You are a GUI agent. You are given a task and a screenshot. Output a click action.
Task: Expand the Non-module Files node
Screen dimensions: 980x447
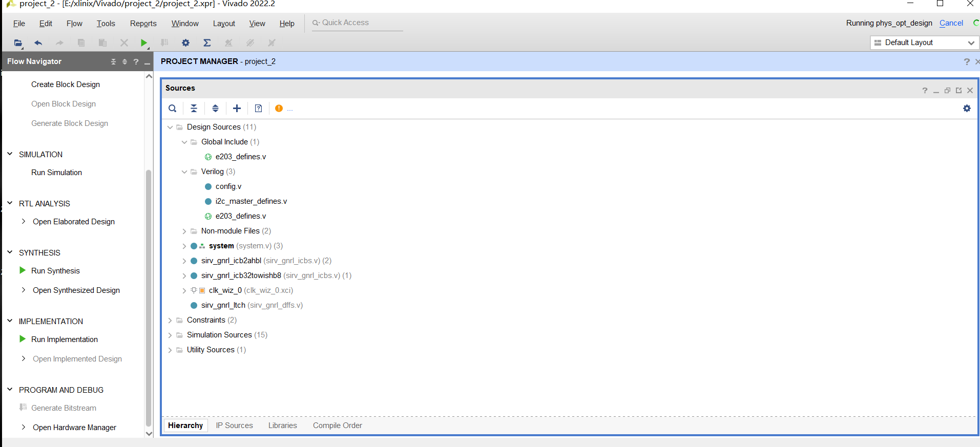pyautogui.click(x=184, y=231)
